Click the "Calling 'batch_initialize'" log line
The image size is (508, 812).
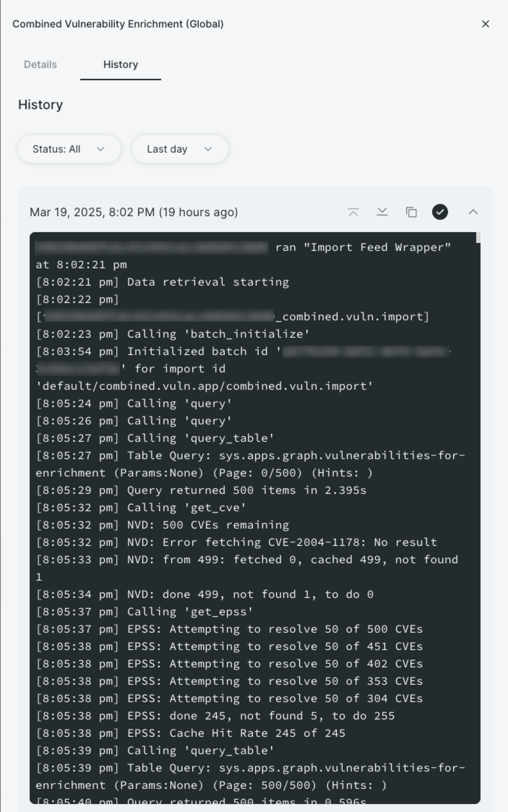[173, 334]
